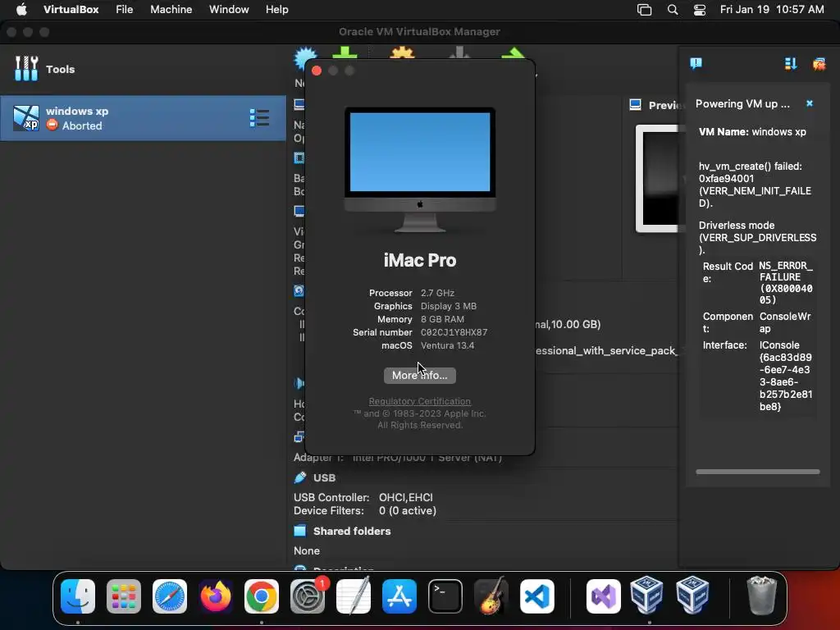The width and height of the screenshot is (840, 630).
Task: Open Spotlight search in menu bar
Action: click(673, 10)
